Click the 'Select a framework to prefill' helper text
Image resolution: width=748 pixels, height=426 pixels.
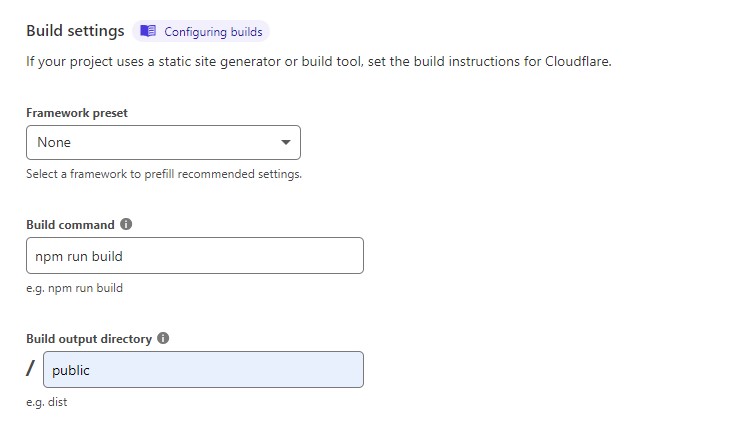(x=164, y=174)
